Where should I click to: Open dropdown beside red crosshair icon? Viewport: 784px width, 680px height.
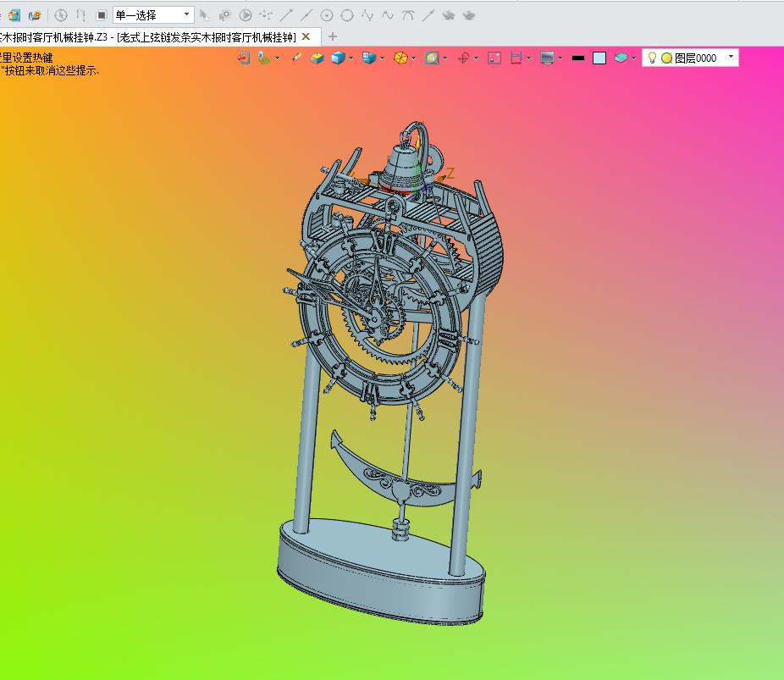477,58
